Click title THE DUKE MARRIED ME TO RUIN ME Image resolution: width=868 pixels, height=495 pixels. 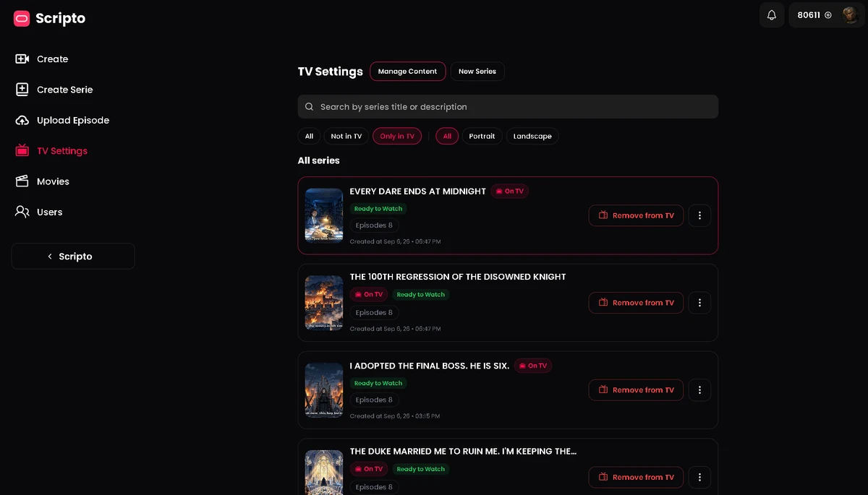pyautogui.click(x=463, y=452)
